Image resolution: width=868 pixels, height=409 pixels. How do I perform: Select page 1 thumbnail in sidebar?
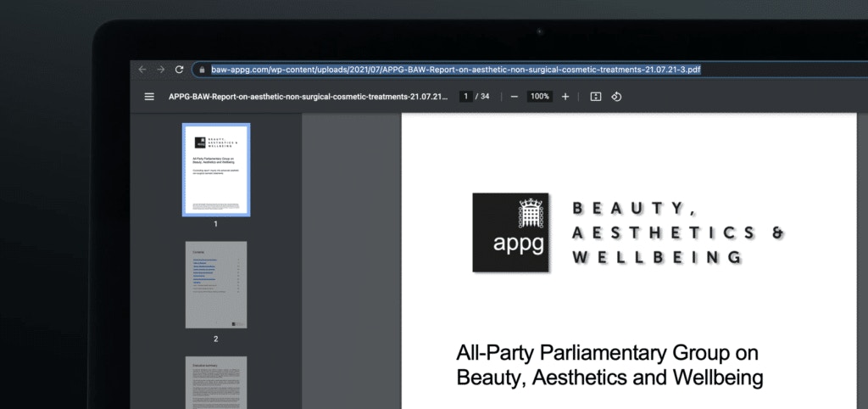pos(216,170)
